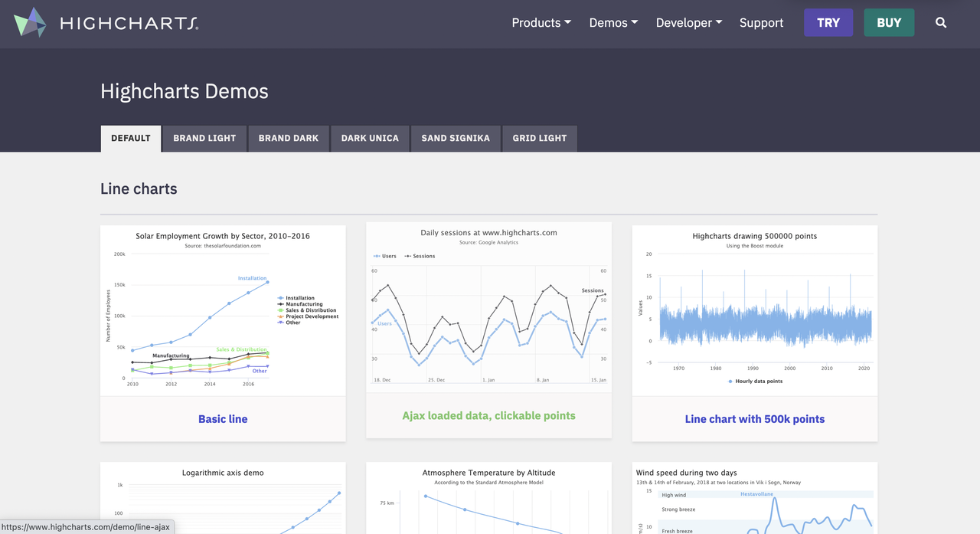The width and height of the screenshot is (980, 534).
Task: Click the Highcharts Demos heading
Action: point(185,91)
